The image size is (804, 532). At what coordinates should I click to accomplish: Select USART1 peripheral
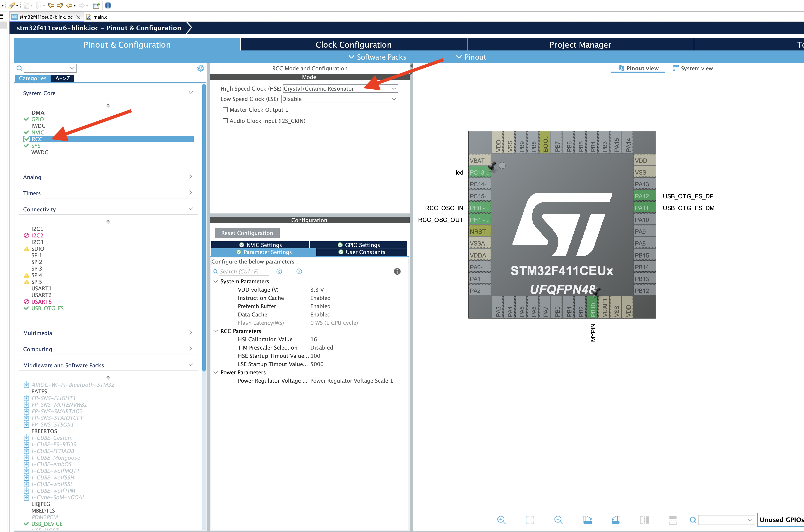point(41,288)
